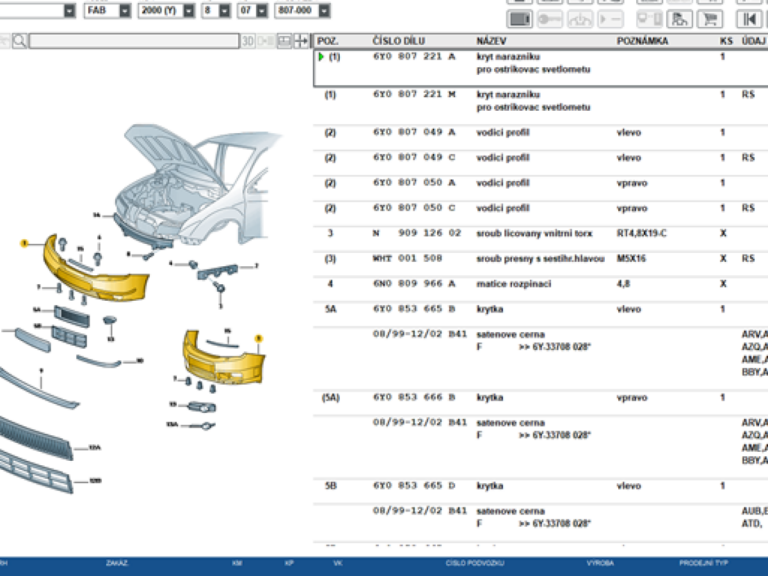Select the matice rozpinaci row 6N0 809 966 A
Viewport: 768px width, 576px height.
point(414,284)
